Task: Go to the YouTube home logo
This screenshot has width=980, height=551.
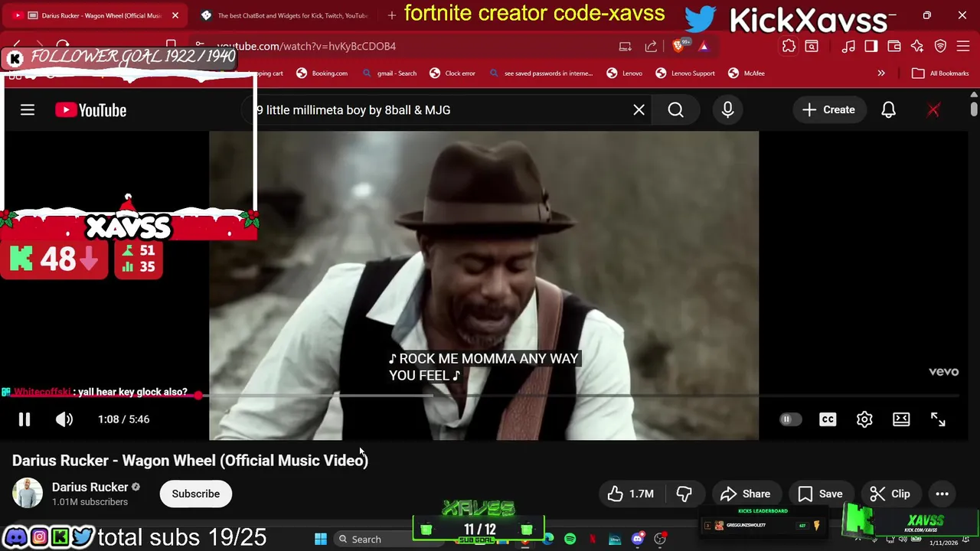Action: (90, 110)
